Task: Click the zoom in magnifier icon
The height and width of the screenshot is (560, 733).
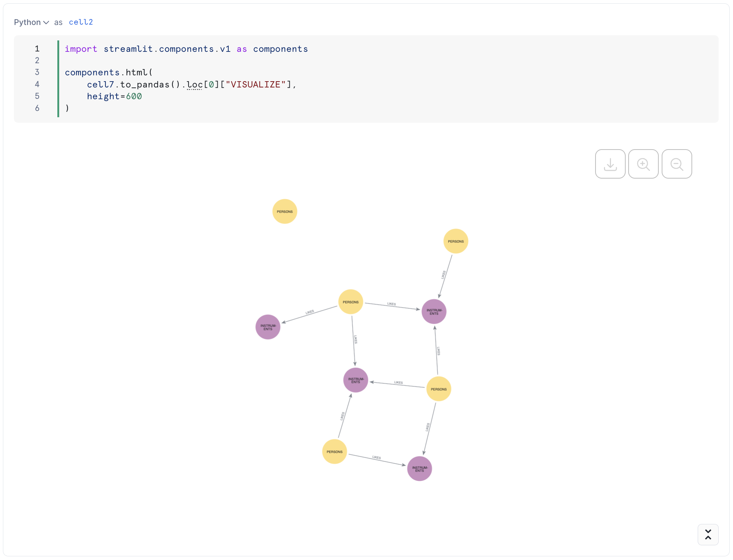Action: (643, 164)
